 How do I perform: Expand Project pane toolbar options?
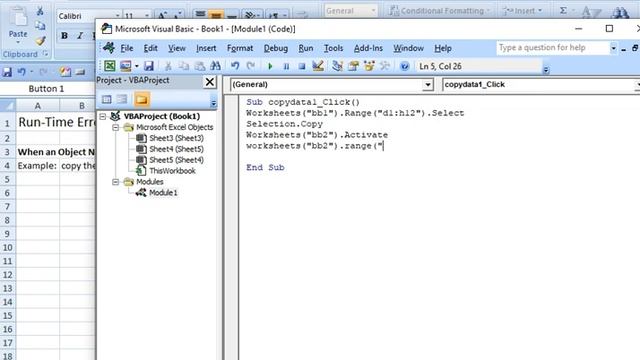(213, 103)
